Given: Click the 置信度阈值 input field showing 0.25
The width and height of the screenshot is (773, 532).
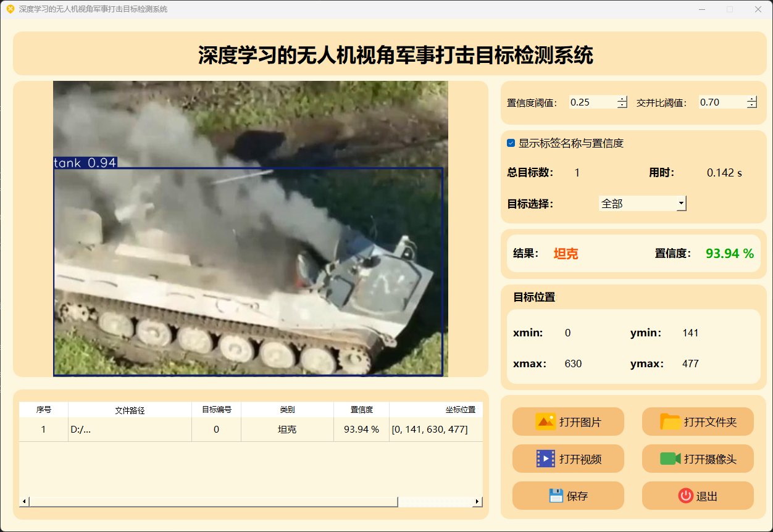Looking at the screenshot, I should click(x=593, y=102).
